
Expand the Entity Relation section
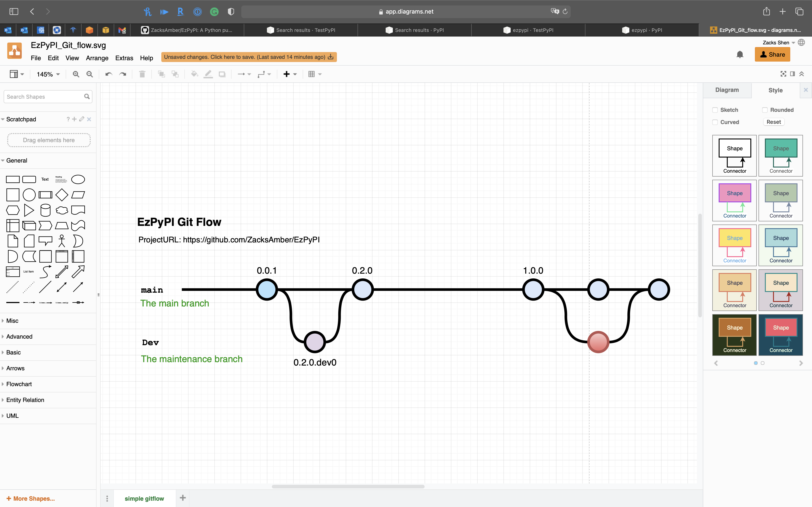coord(25,400)
